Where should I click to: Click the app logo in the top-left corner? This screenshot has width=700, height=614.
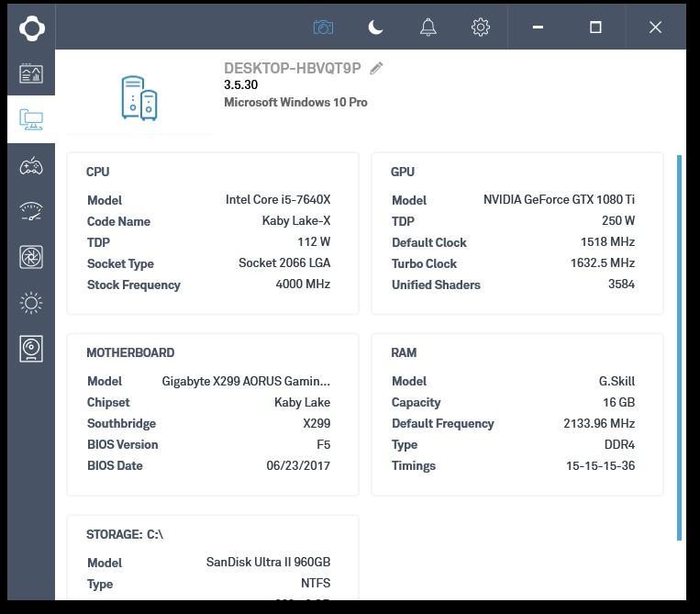(32, 28)
